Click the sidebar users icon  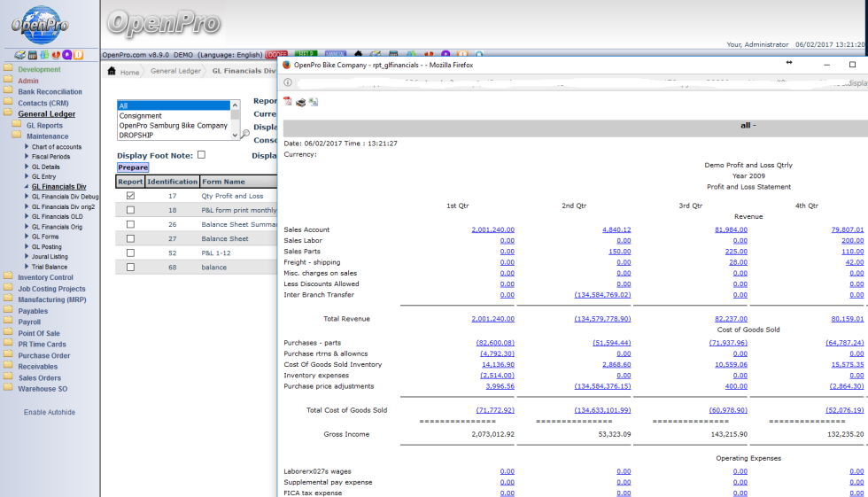pyautogui.click(x=44, y=55)
